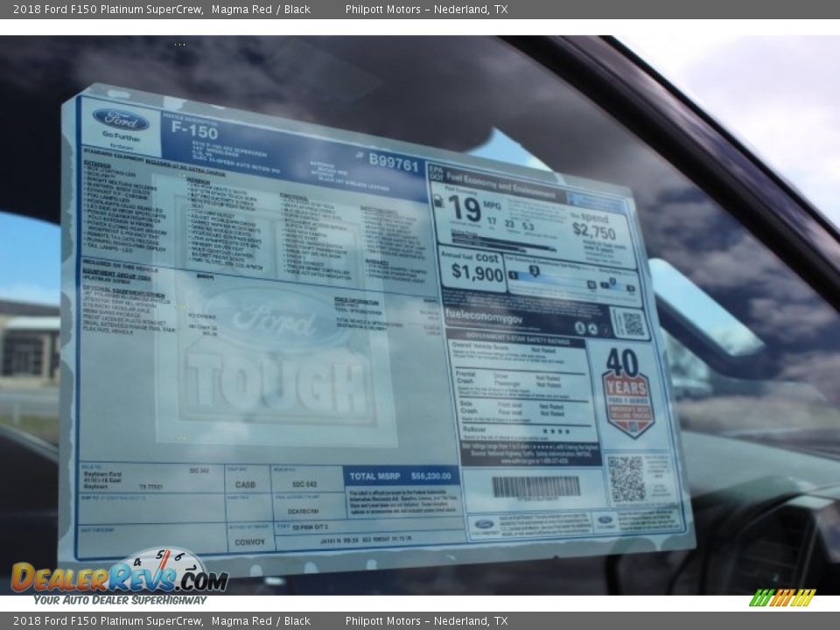Image resolution: width=840 pixels, height=630 pixels.
Task: Click the QR code below the 40 Years badge
Action: 626,479
